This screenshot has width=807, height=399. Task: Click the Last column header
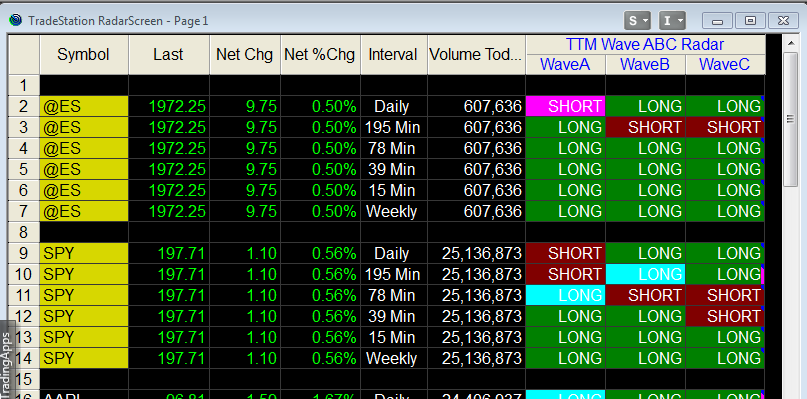[168, 55]
